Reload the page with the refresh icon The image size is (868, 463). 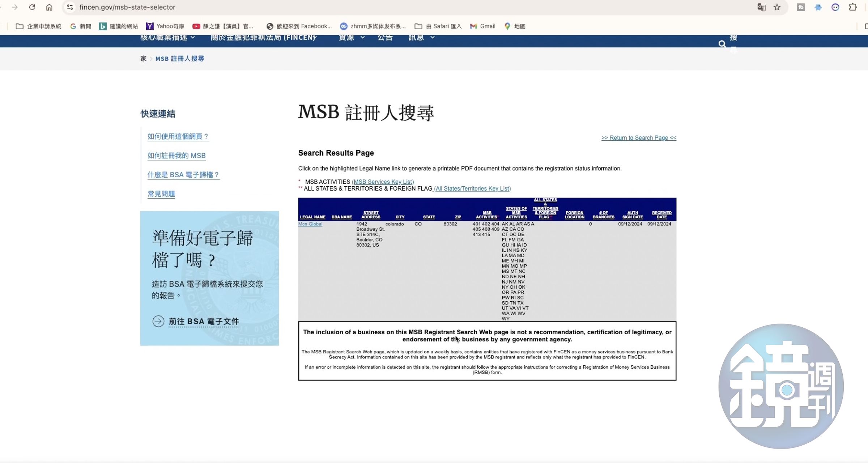tap(32, 7)
